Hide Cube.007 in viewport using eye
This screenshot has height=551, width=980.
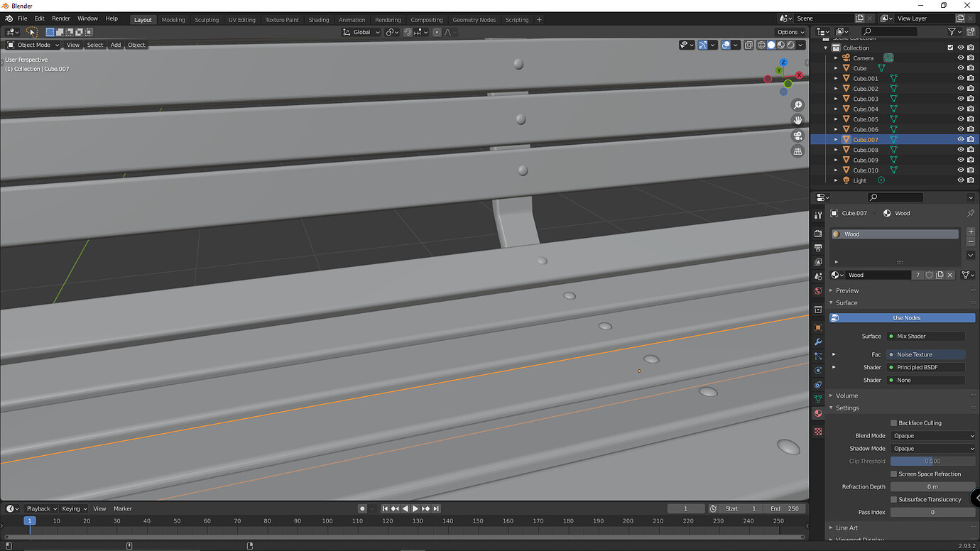pyautogui.click(x=961, y=140)
